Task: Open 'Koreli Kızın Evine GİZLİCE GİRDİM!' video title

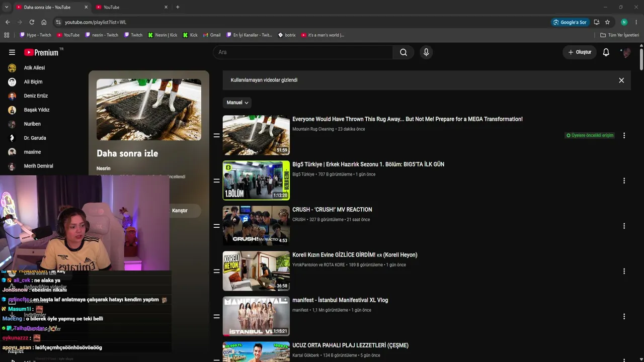Action: pos(355,255)
